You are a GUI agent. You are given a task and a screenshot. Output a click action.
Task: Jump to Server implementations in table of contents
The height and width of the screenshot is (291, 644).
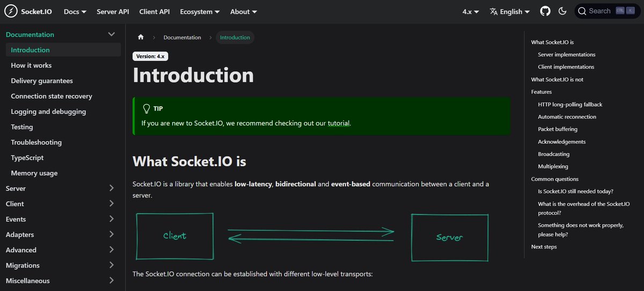[567, 55]
